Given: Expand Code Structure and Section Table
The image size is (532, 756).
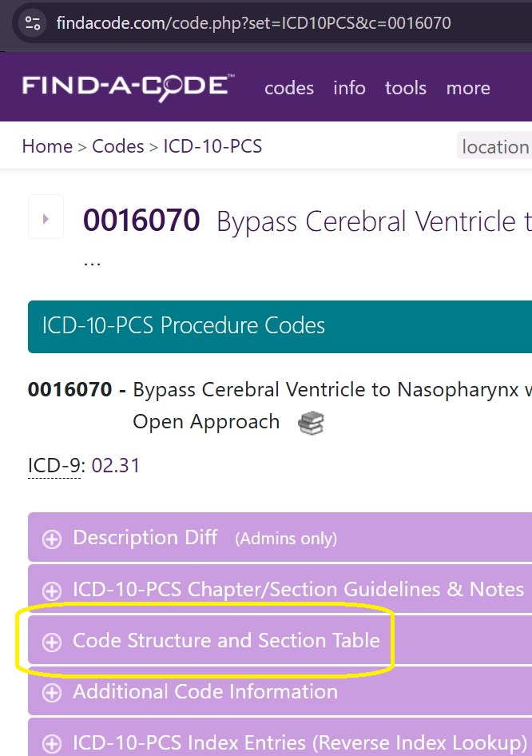Looking at the screenshot, I should coord(226,640).
